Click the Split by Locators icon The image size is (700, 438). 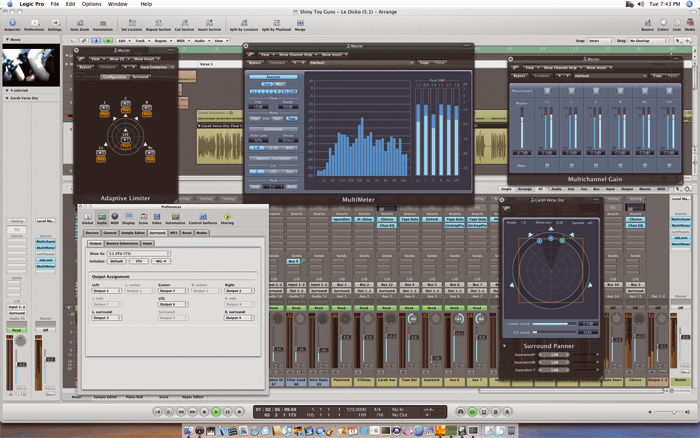click(244, 25)
